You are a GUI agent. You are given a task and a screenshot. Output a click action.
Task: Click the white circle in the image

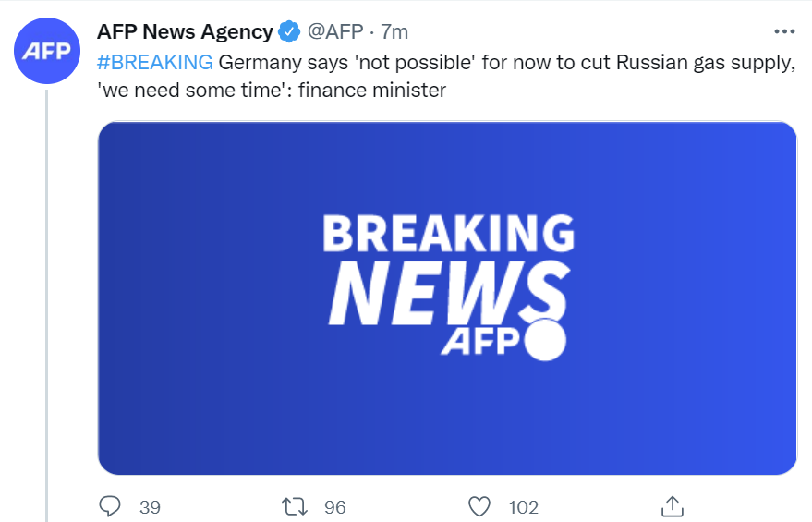(x=544, y=340)
